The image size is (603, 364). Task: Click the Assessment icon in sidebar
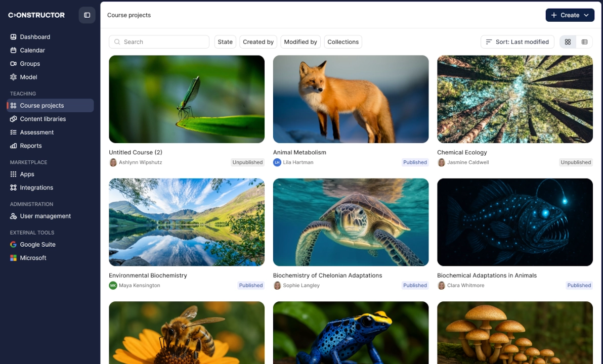click(14, 132)
